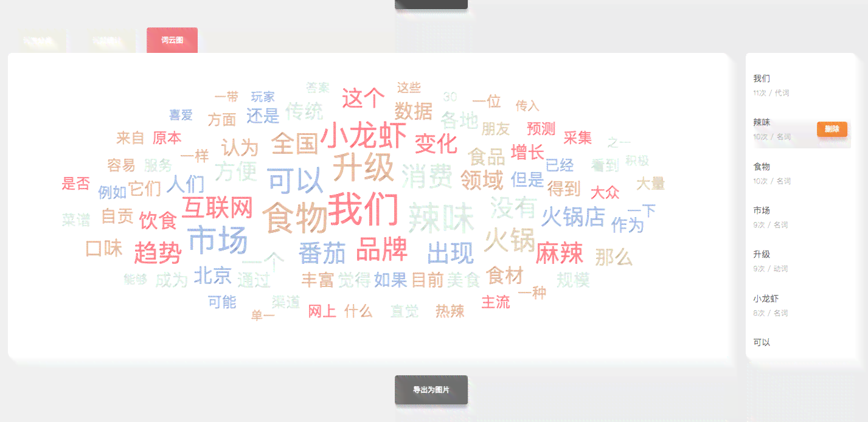Click the pale green 辣味 cloud word
This screenshot has width=868, height=422.
(441, 218)
